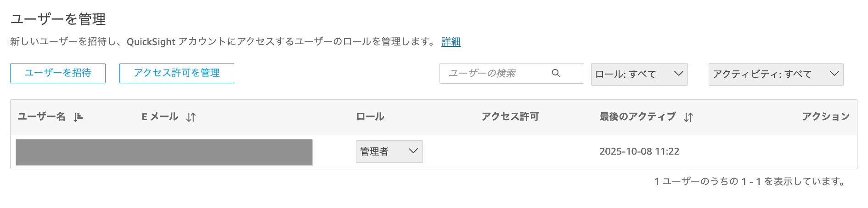
Task: Click the sort arrows beside 最後のアクティブ
Action: pos(688,117)
